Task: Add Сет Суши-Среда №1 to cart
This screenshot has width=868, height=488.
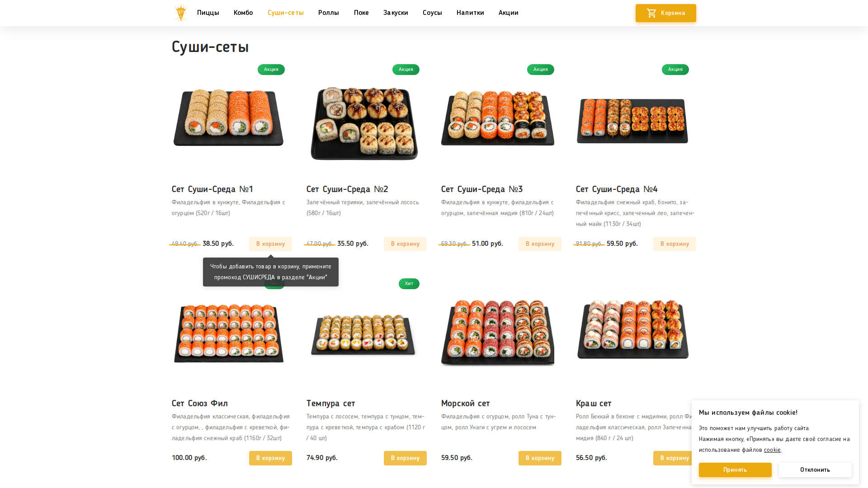Action: [270, 244]
